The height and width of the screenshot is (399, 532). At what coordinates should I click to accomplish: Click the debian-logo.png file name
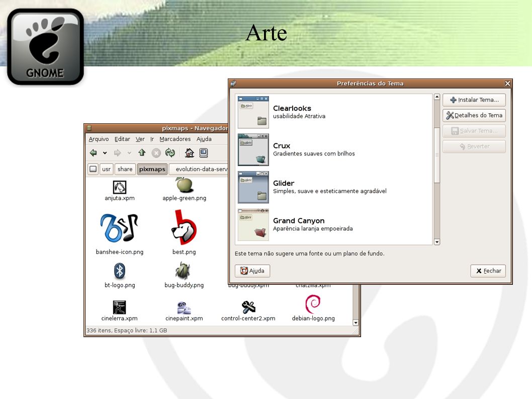313,318
